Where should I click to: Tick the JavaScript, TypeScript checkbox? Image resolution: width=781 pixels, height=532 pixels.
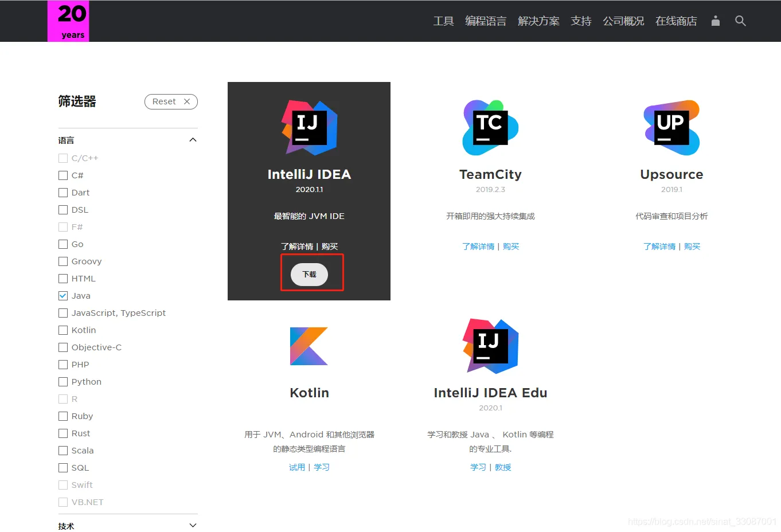(63, 313)
